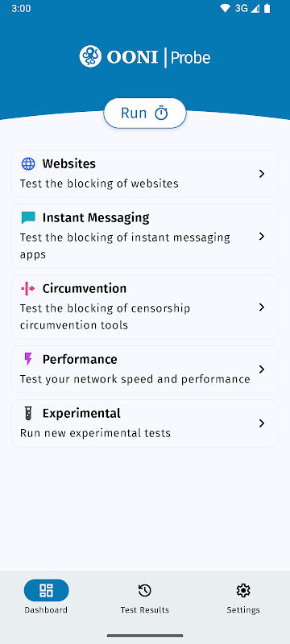Tap the battery indicator in status bar
The height and width of the screenshot is (644, 290).
point(267,9)
